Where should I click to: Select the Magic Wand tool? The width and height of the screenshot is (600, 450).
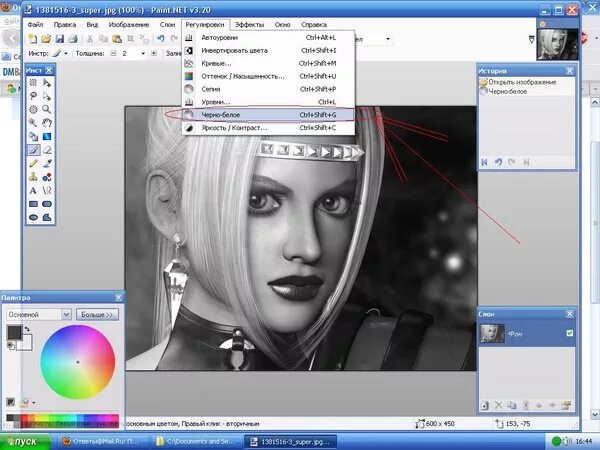click(34, 123)
